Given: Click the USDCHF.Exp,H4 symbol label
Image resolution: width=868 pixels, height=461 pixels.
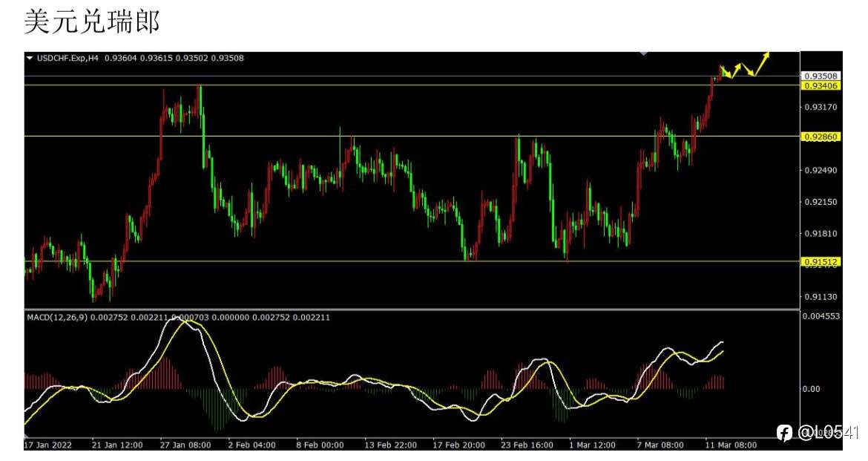Looking at the screenshot, I should (68, 58).
